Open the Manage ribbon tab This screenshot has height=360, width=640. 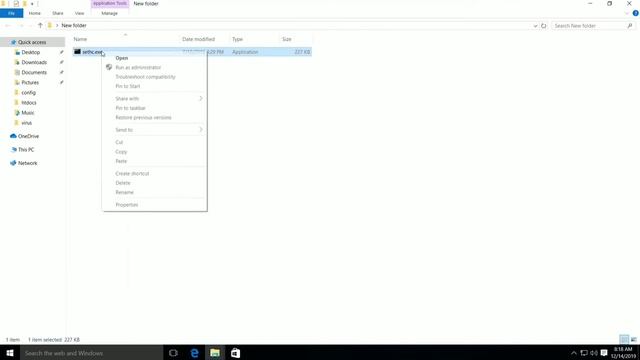(x=109, y=13)
